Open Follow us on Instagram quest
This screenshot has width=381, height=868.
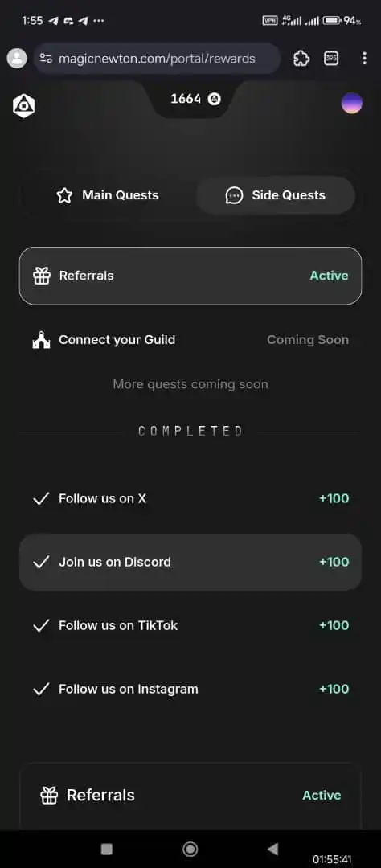(x=190, y=690)
